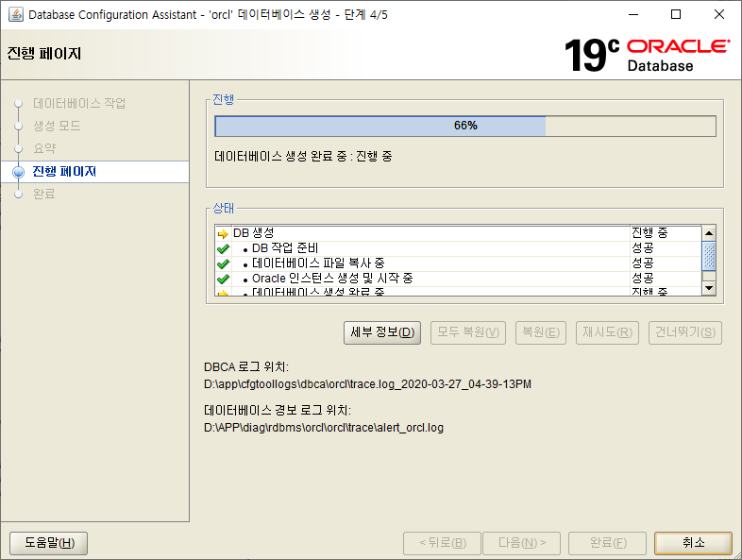Viewport: 742px width, 560px height.
Task: Select 데이터베이스 작업 step in sidebar
Action: [x=79, y=103]
